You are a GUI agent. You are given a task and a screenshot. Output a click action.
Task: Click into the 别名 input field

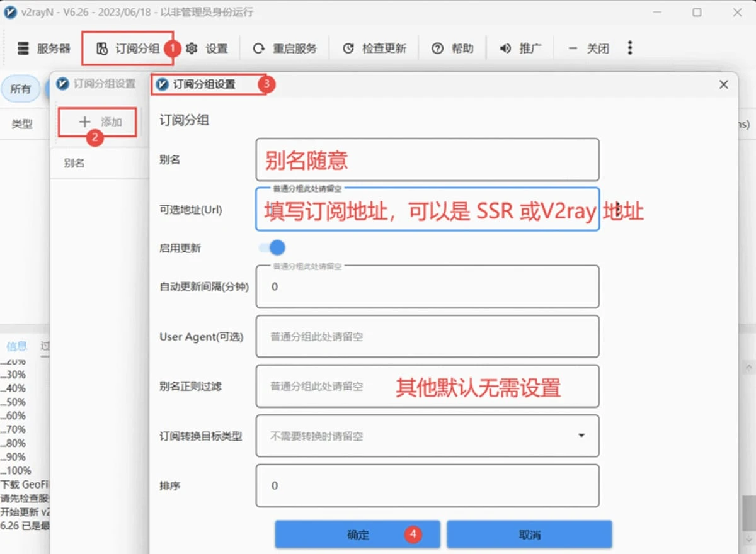click(x=427, y=160)
